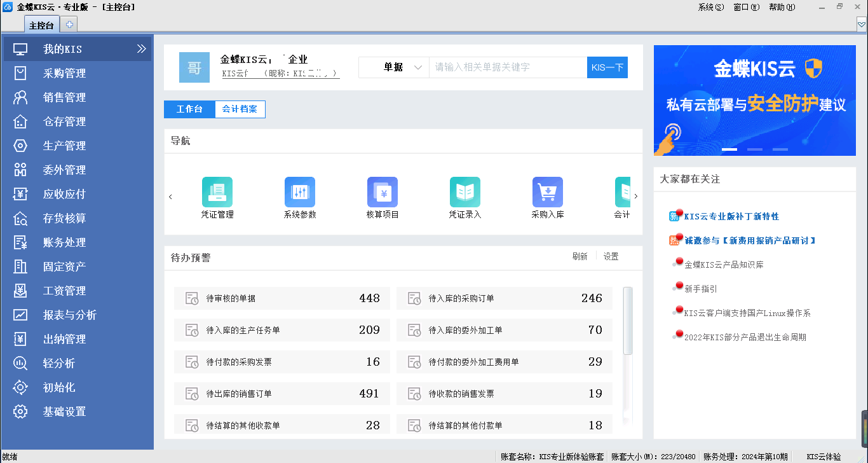This screenshot has width=868, height=463.
Task: Click the KIS一下 search button
Action: click(x=607, y=67)
